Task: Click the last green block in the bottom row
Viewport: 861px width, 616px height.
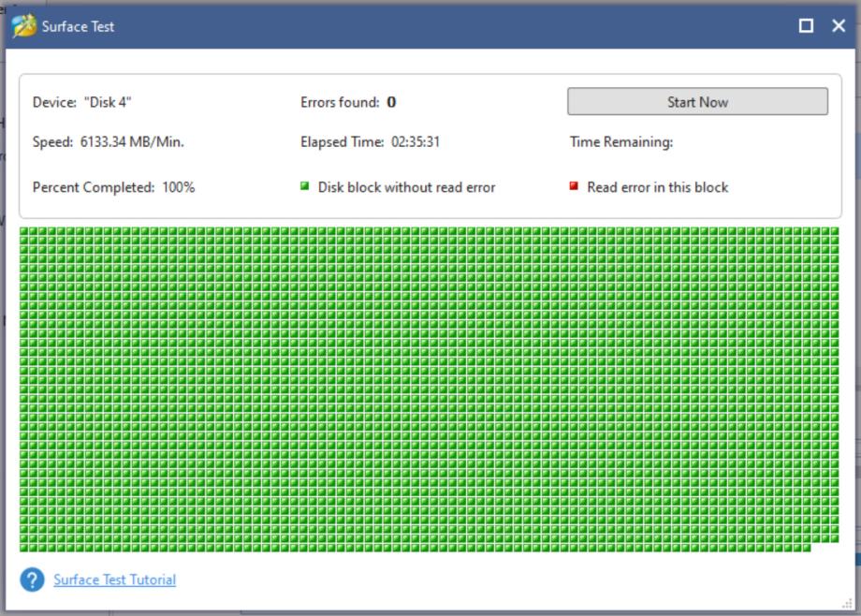Action: (x=806, y=547)
